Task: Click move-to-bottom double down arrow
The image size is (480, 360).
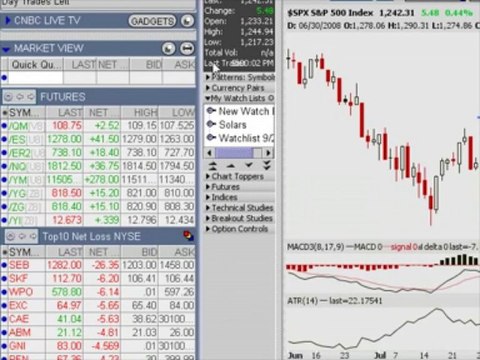Action: [x=267, y=165]
